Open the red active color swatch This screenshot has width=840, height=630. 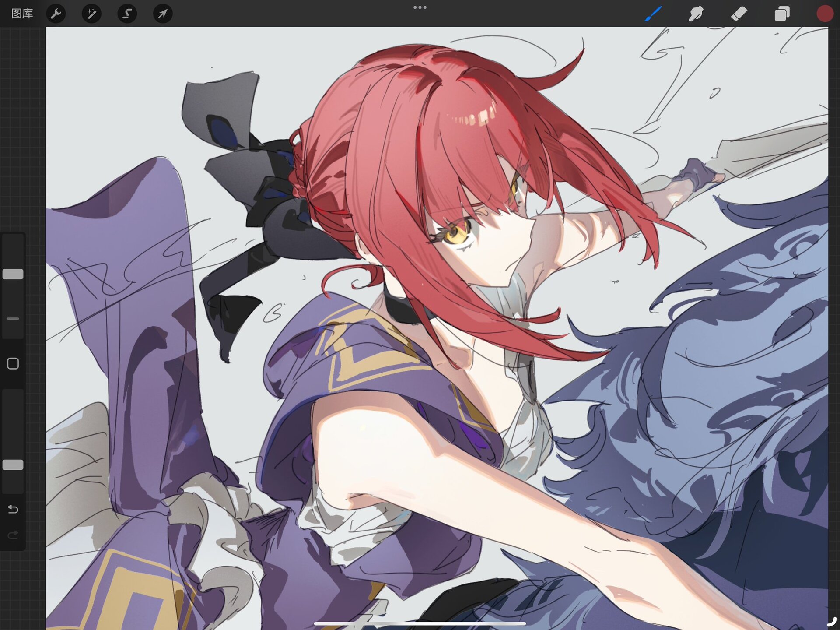coord(825,14)
